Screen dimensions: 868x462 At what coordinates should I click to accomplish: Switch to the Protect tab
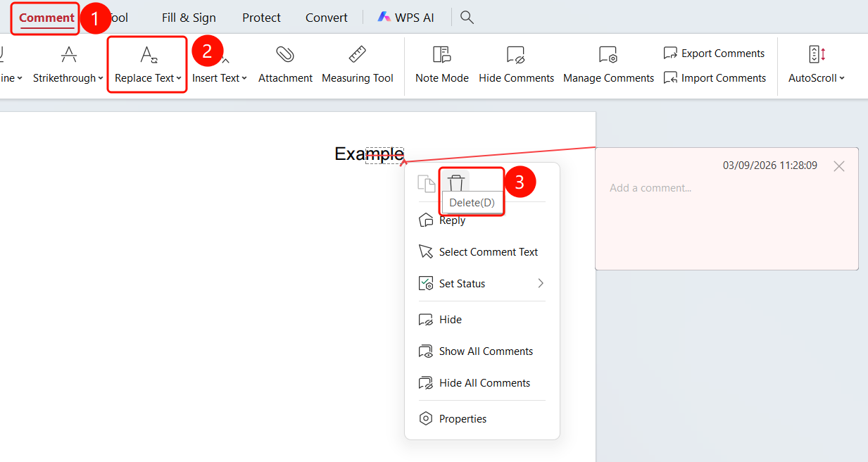[261, 18]
